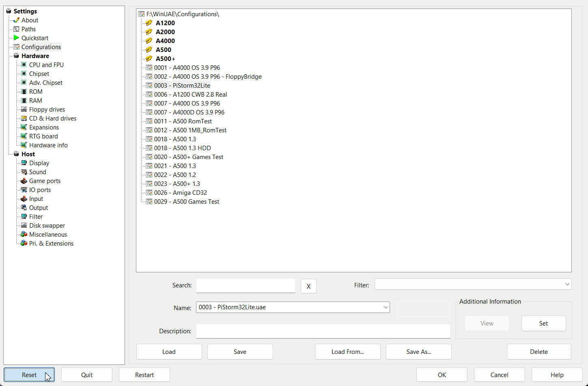Focus the Search input field
588x386 pixels.
[x=246, y=286]
